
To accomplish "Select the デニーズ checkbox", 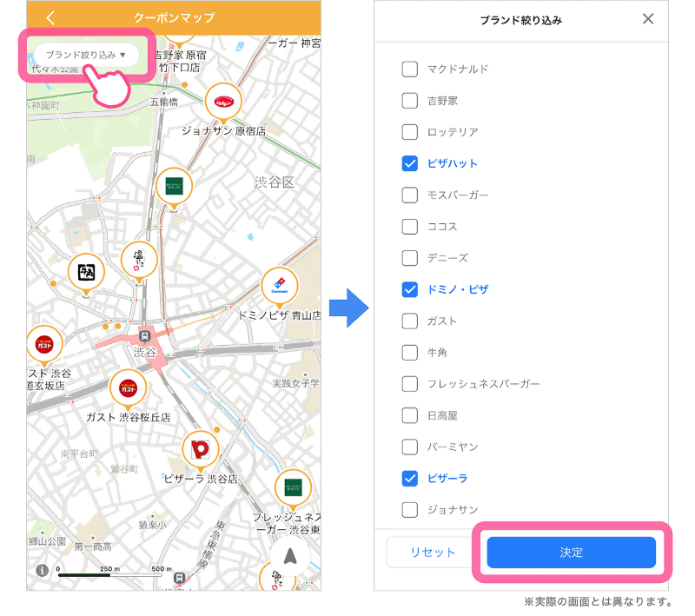I will point(409,258).
